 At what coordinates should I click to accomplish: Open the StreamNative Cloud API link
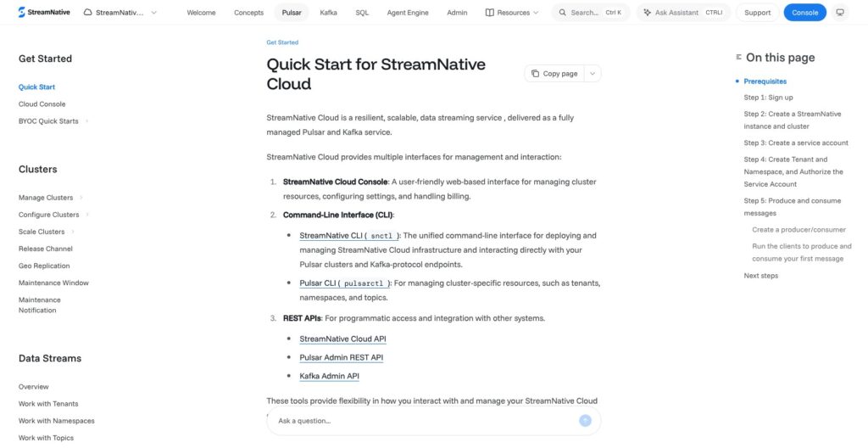pos(342,339)
